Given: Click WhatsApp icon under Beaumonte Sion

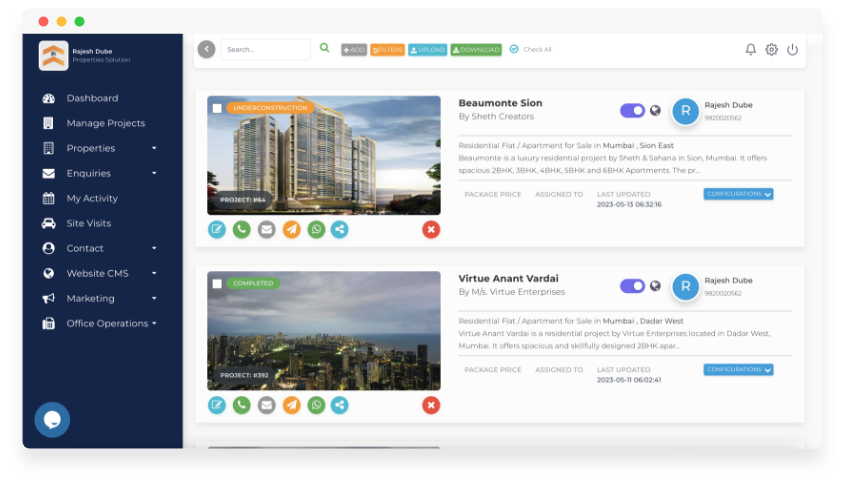Looking at the screenshot, I should (x=316, y=229).
